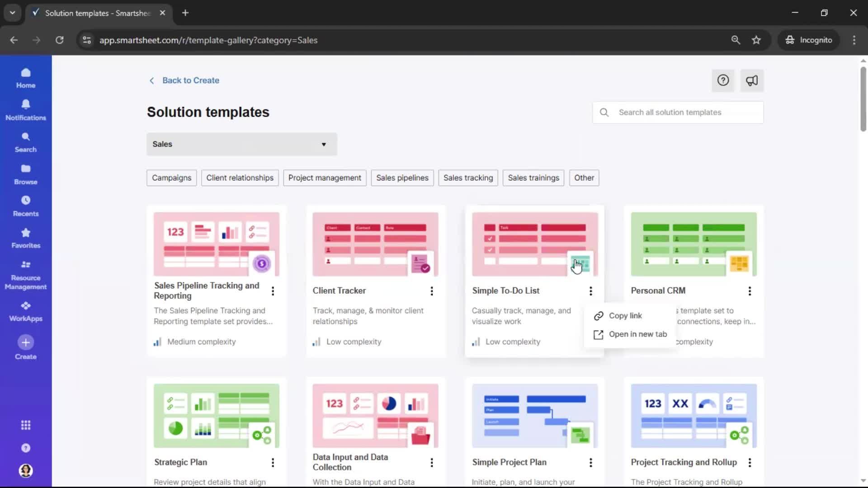Toggle the Client relationships filter chip
The width and height of the screenshot is (868, 488).
coord(240,178)
